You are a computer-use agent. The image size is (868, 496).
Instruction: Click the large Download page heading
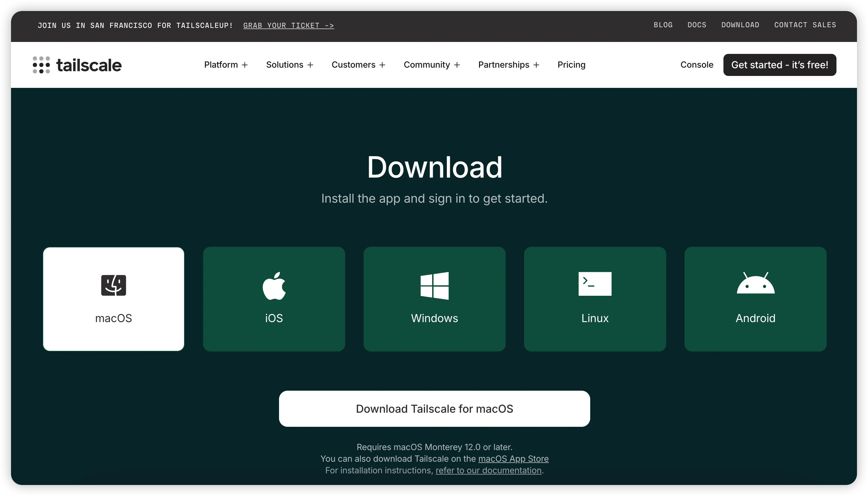[435, 167]
